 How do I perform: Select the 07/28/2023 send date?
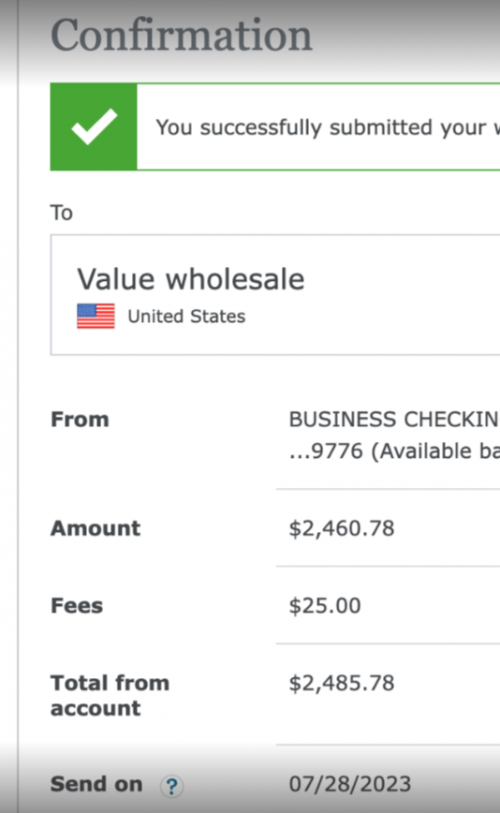coord(350,784)
